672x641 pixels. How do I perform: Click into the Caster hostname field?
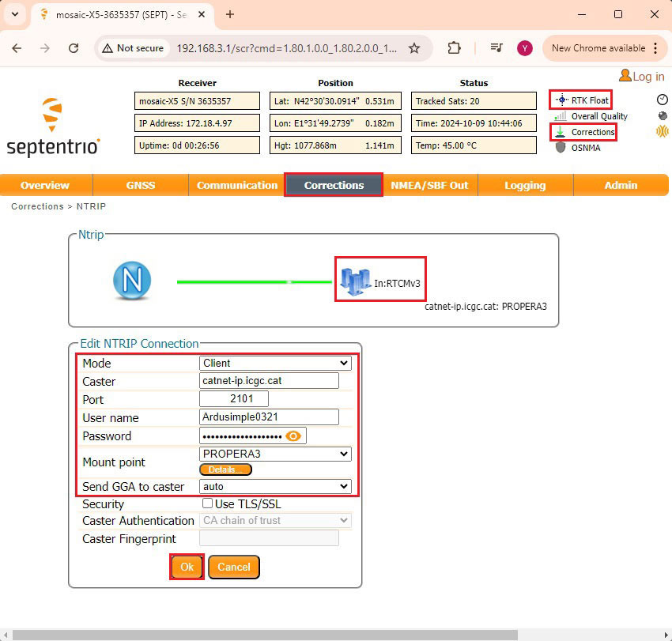click(269, 381)
